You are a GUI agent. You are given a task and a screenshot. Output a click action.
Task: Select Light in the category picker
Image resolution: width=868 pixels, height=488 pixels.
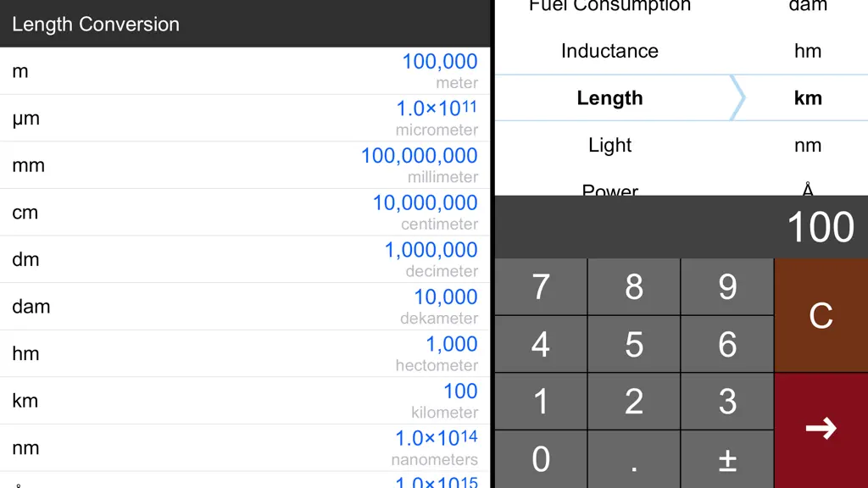tap(609, 145)
